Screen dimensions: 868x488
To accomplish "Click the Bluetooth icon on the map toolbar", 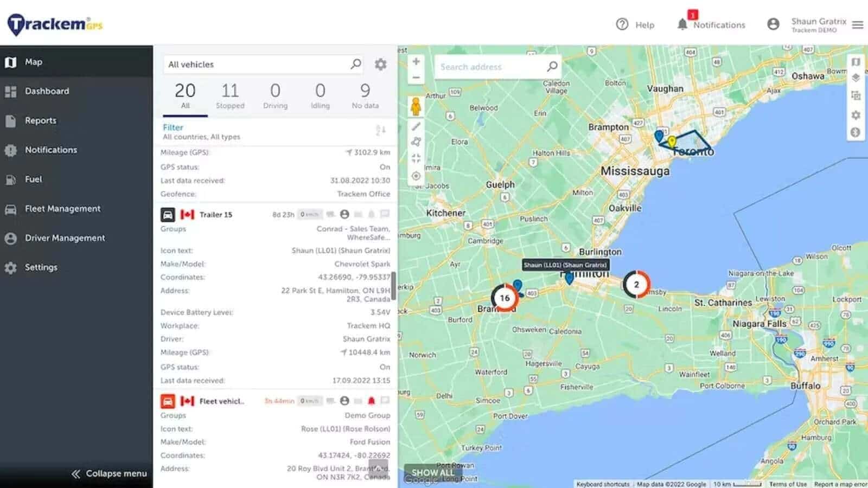I will point(856,132).
